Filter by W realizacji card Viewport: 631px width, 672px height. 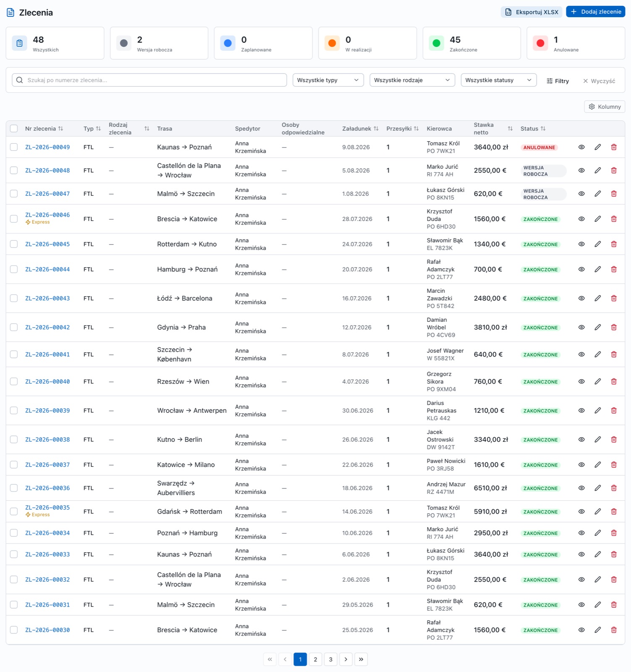pos(367,43)
